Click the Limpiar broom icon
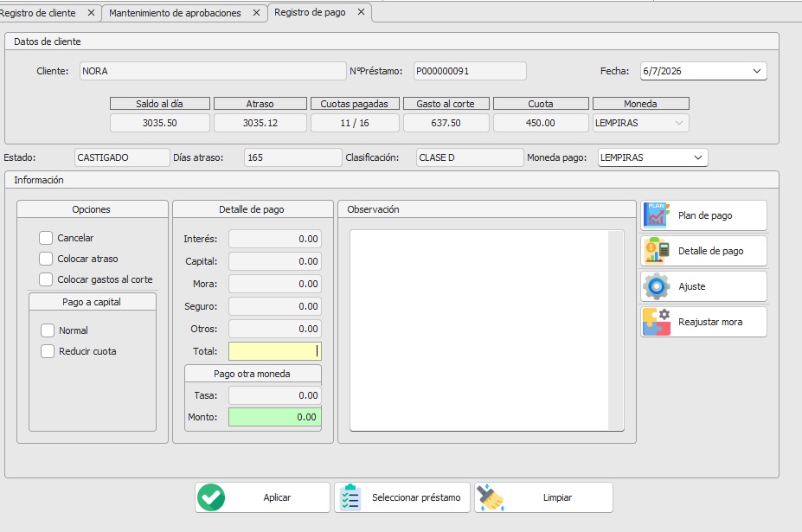Viewport: 802px width, 532px height. click(x=490, y=497)
